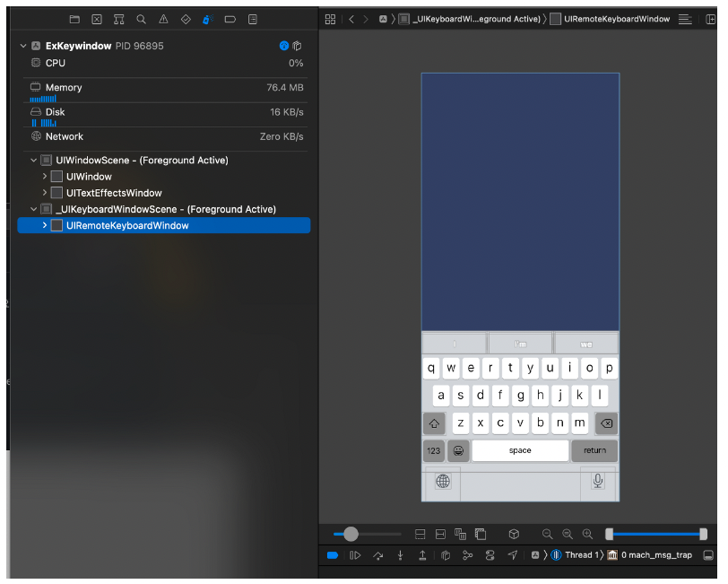
Task: Expand the UIRemoteKeyboardWindow node
Action: coord(45,225)
